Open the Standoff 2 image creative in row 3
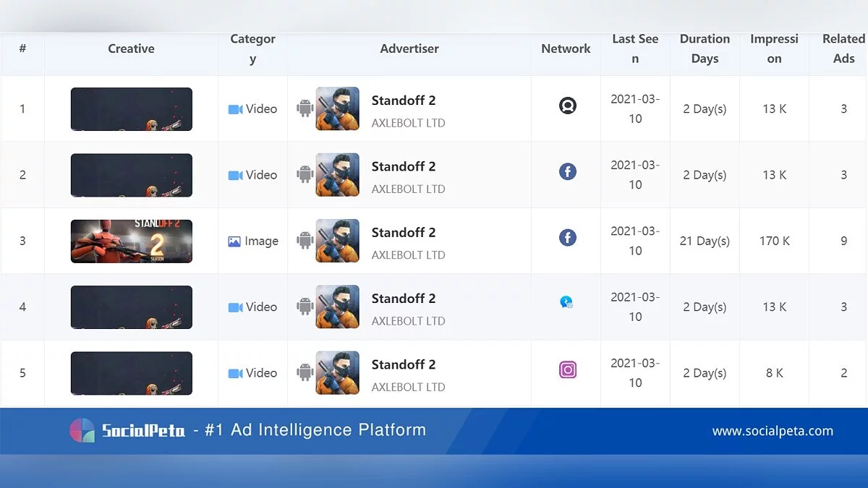Screen dimensions: 868x488 coord(131,241)
